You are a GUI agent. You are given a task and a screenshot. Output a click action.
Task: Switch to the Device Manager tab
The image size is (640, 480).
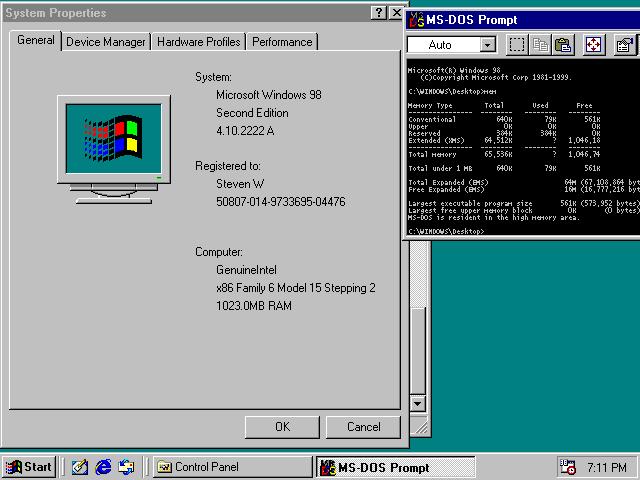click(106, 42)
